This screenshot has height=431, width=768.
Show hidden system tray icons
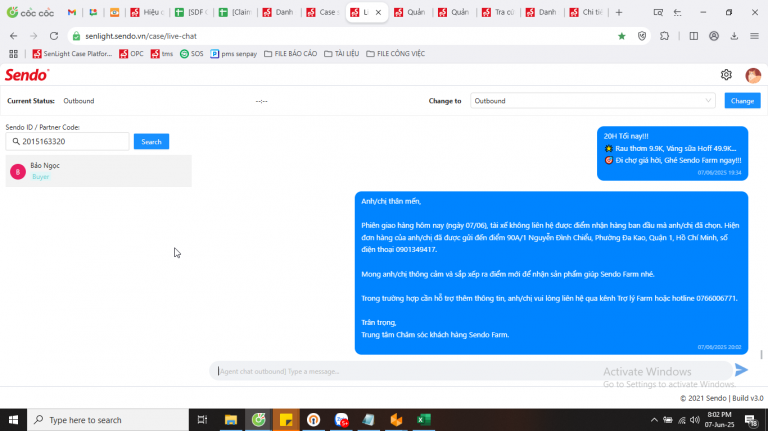click(x=654, y=420)
